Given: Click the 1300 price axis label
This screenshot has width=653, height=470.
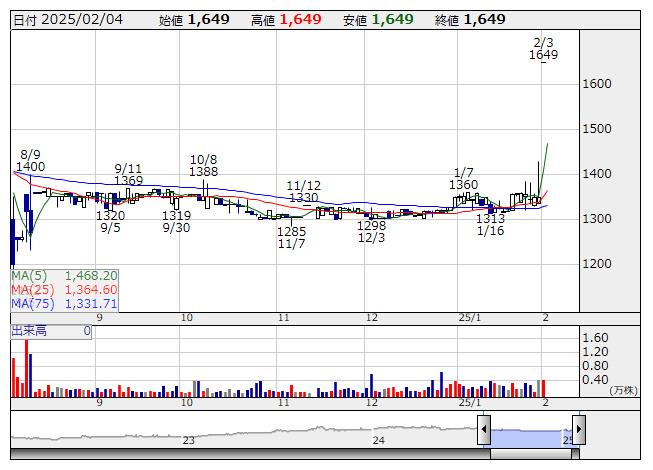Looking at the screenshot, I should 597,219.
